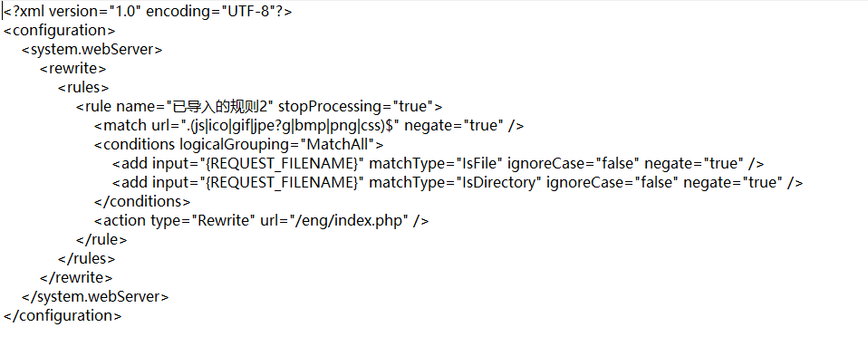Click the closing conditions tag

click(x=142, y=201)
